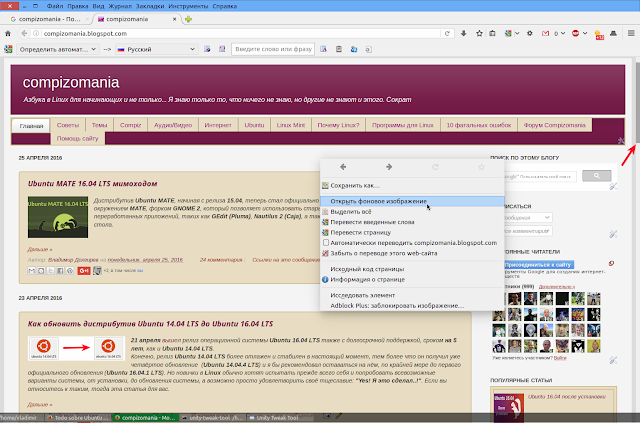Open the Gmail notifier icon
This screenshot has width=640, height=423.
pos(545,33)
